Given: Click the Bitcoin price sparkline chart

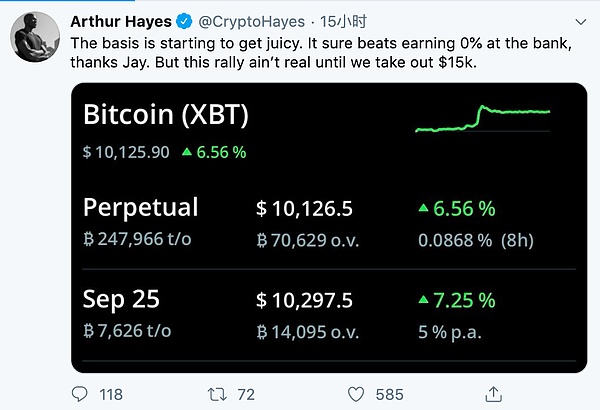Looking at the screenshot, I should tap(483, 119).
